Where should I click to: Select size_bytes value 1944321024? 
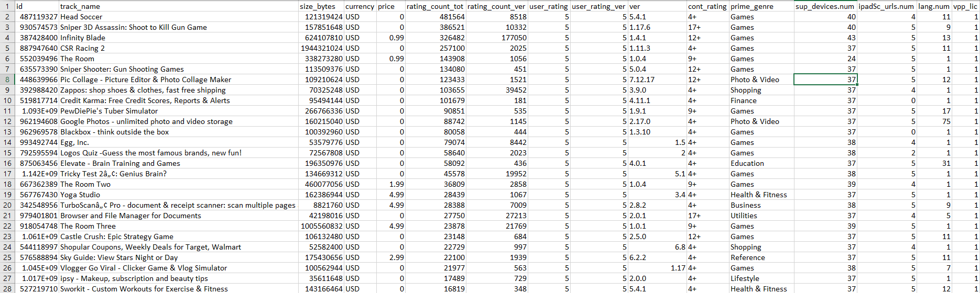click(321, 48)
